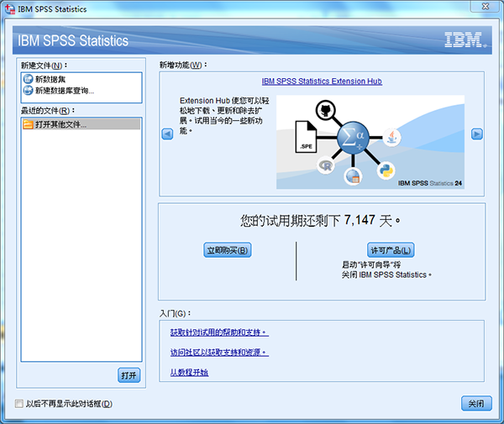Click the new dataset icon (新数据集)
The image size is (504, 424).
pyautogui.click(x=28, y=79)
